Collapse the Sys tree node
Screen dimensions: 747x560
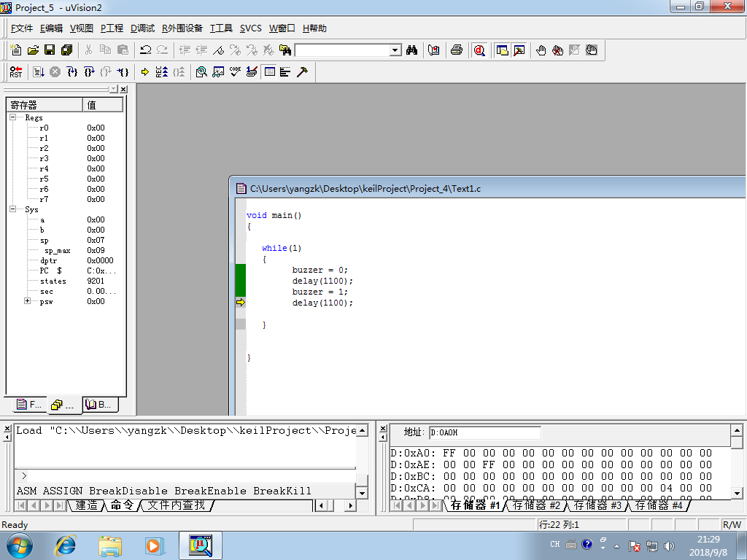click(x=13, y=209)
